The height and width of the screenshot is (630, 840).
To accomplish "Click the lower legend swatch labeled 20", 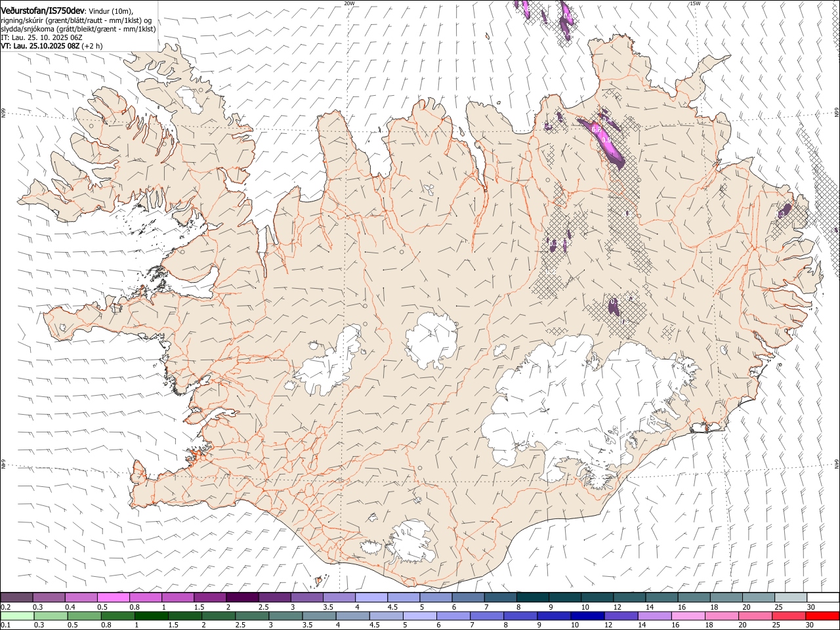I will (x=755, y=616).
